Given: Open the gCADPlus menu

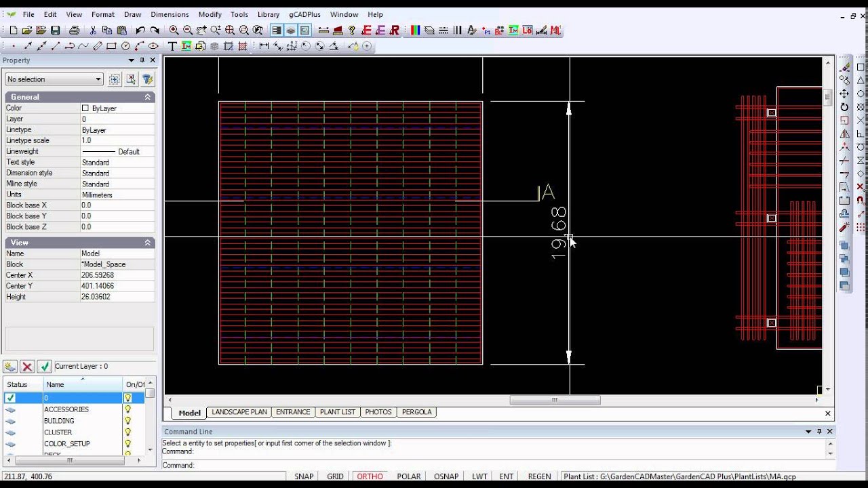Looking at the screenshot, I should [304, 14].
